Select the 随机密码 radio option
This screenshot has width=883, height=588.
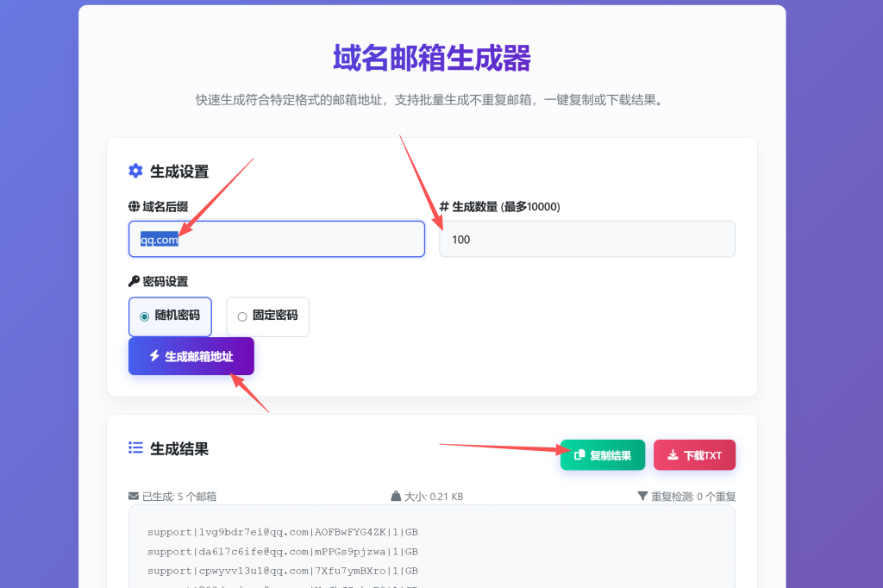(x=145, y=316)
